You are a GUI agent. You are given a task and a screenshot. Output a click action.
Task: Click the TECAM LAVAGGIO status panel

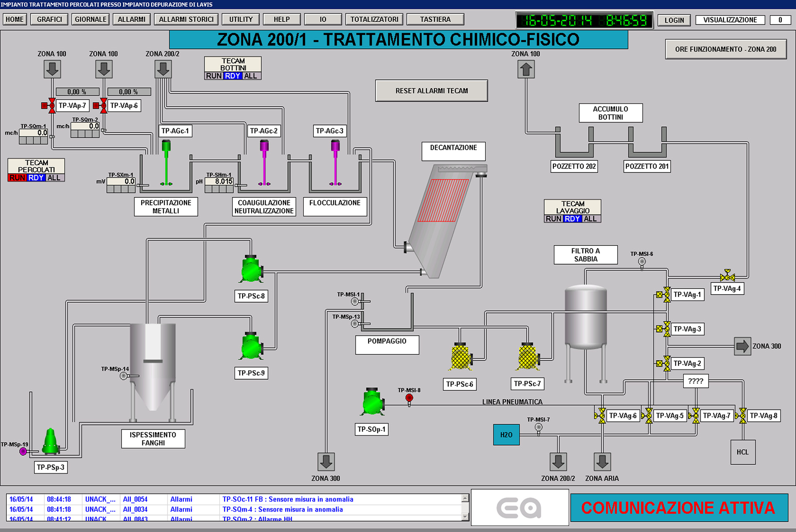pyautogui.click(x=572, y=211)
